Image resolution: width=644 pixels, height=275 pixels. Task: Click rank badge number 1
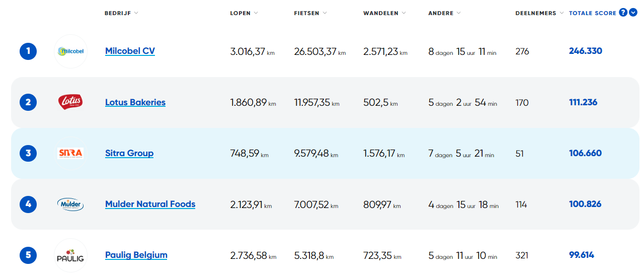point(28,51)
